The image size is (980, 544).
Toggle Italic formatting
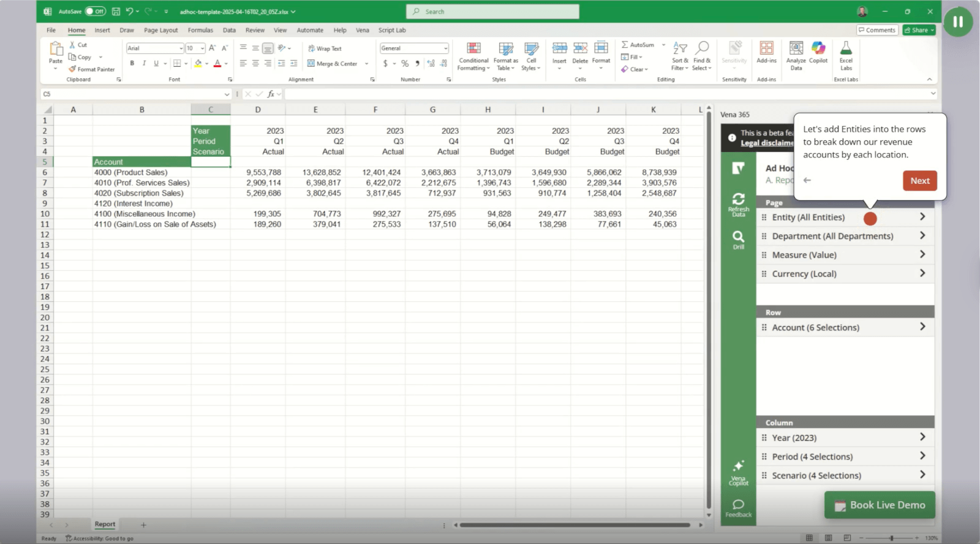[x=144, y=63]
